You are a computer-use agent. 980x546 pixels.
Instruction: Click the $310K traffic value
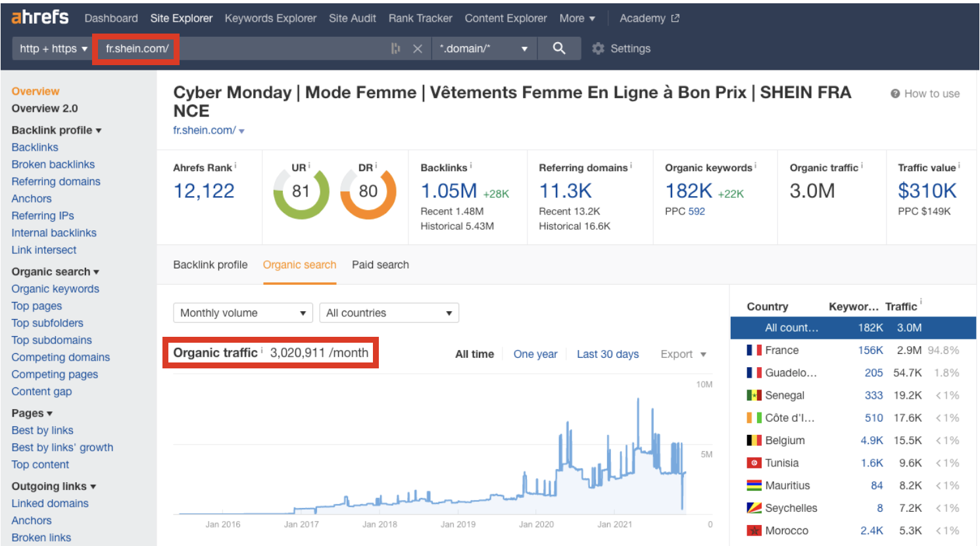tap(927, 191)
